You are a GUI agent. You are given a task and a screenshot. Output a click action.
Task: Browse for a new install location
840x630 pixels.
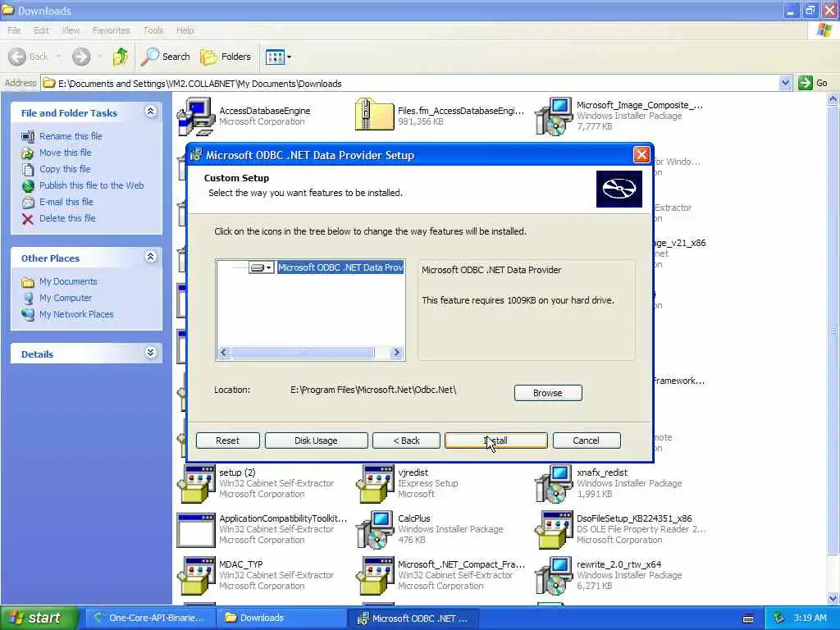(548, 393)
